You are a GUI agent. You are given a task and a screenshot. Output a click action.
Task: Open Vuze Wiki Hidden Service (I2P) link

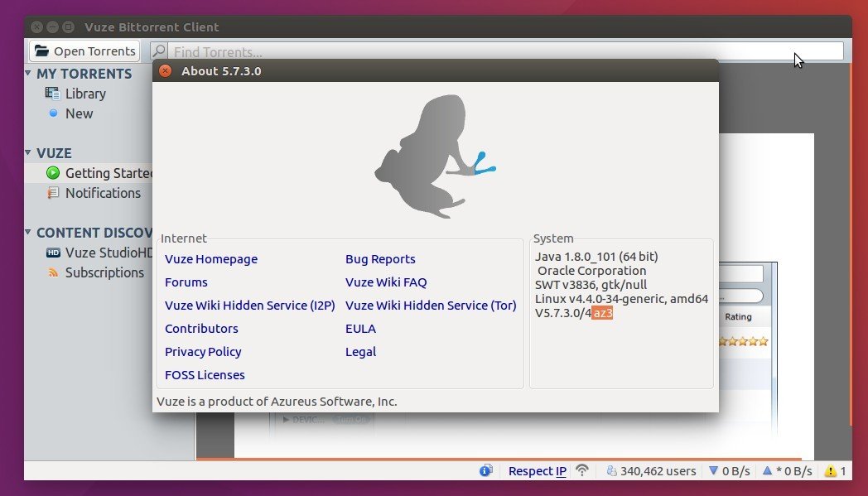pos(249,306)
